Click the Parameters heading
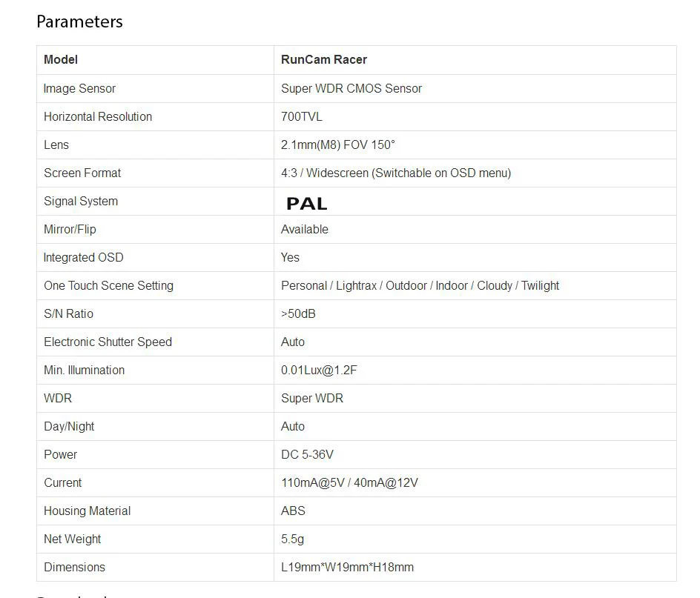Screen dimensions: 700x598 pyautogui.click(x=79, y=22)
